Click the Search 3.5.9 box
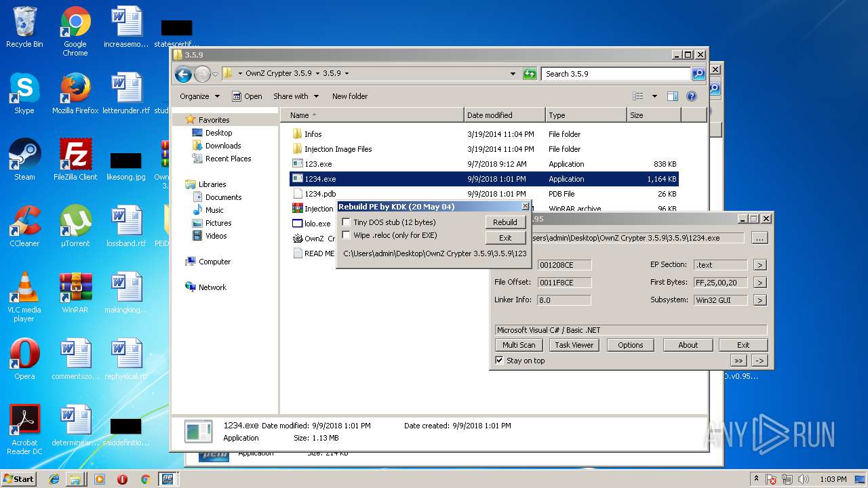The image size is (868, 488). [x=616, y=74]
